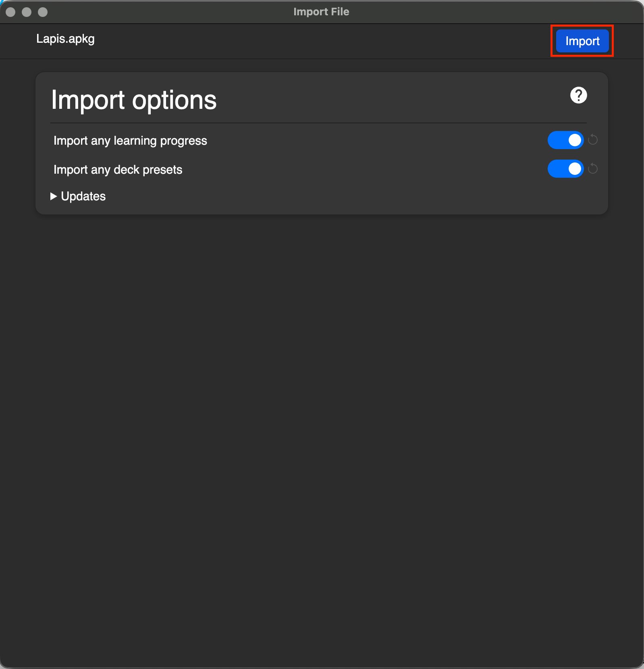Screen dimensions: 644x669
Task: Click the Lapis.apkg file name
Action: point(65,39)
